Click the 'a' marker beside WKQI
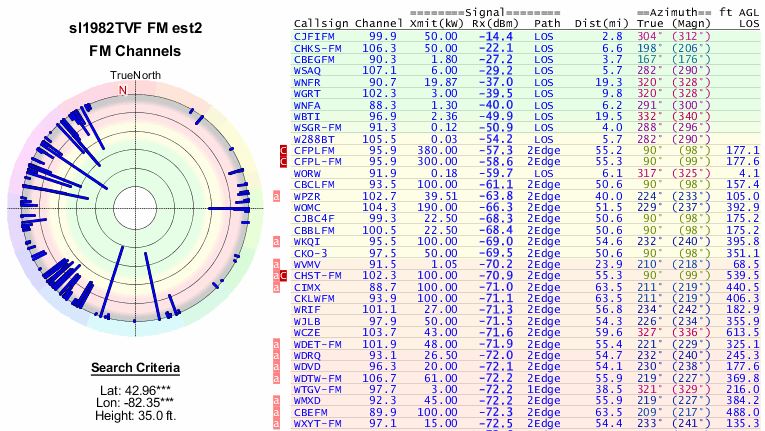 point(278,241)
